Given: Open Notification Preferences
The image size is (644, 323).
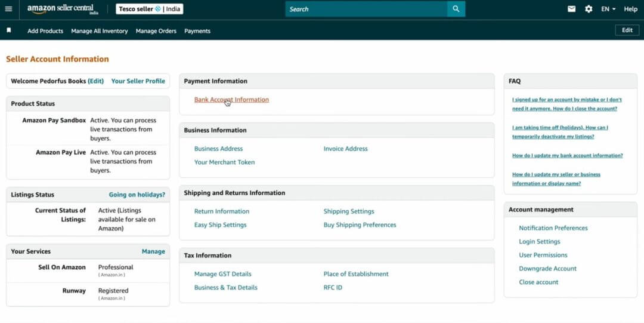Looking at the screenshot, I should [x=553, y=227].
